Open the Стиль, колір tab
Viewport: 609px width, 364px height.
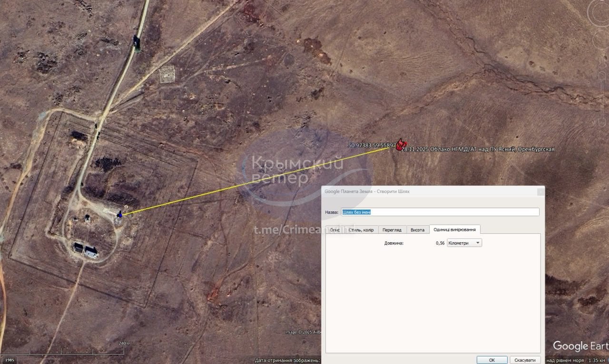pos(361,230)
